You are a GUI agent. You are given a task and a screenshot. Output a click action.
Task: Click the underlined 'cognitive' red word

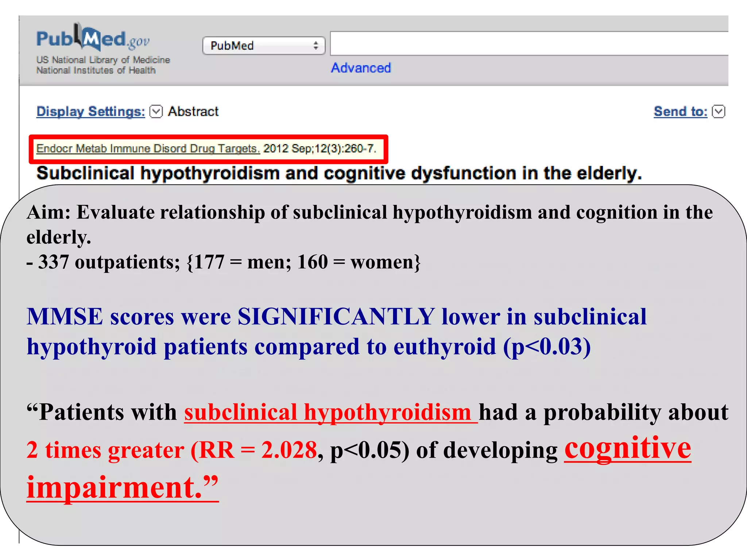pos(628,448)
